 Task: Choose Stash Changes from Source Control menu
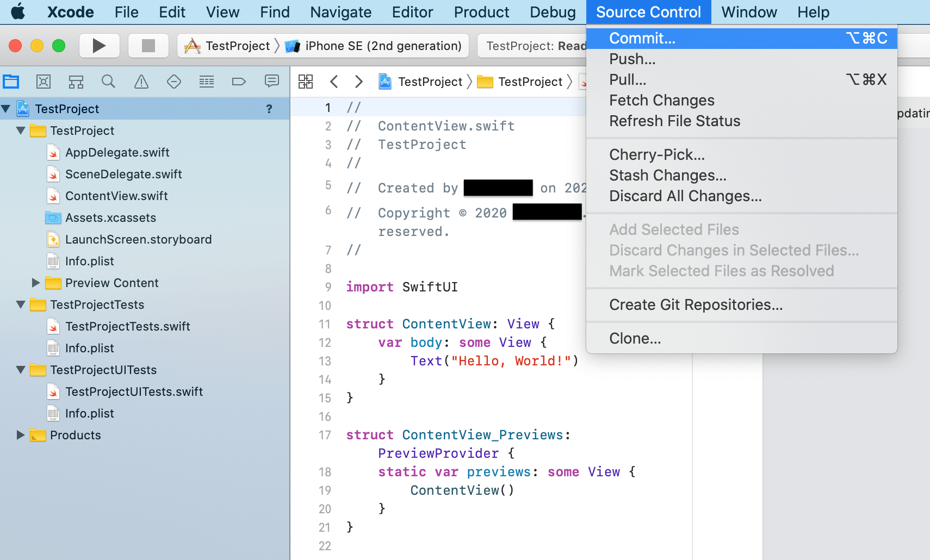(x=668, y=175)
